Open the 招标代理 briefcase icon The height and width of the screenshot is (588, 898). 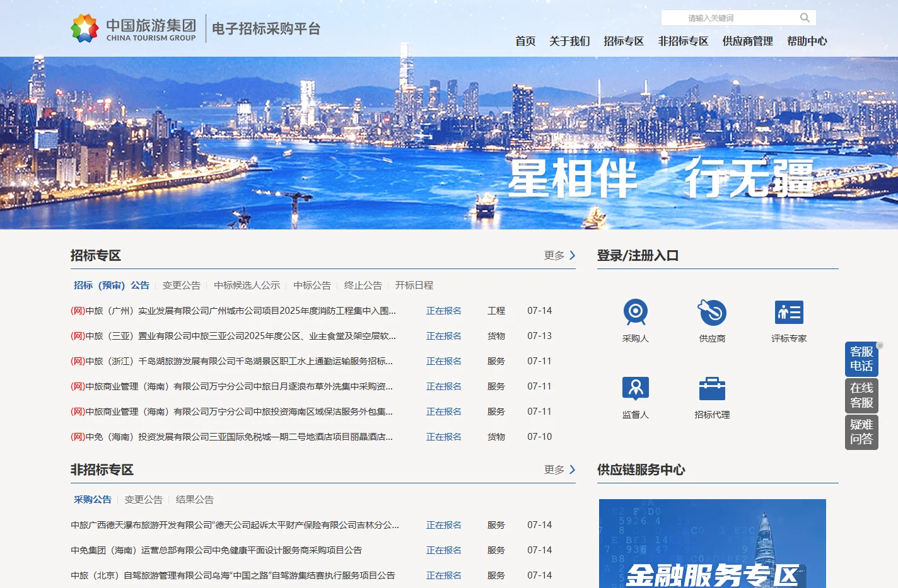712,389
